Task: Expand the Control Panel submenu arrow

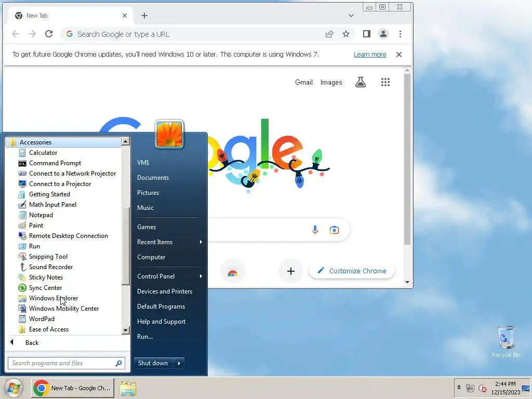Action: (x=201, y=276)
